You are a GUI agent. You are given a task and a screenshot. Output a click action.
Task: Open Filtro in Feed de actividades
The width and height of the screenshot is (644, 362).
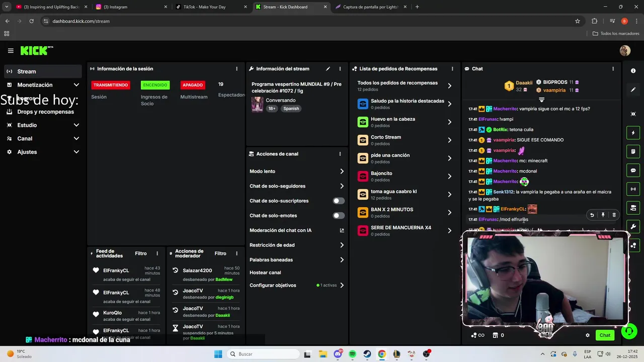(x=141, y=253)
